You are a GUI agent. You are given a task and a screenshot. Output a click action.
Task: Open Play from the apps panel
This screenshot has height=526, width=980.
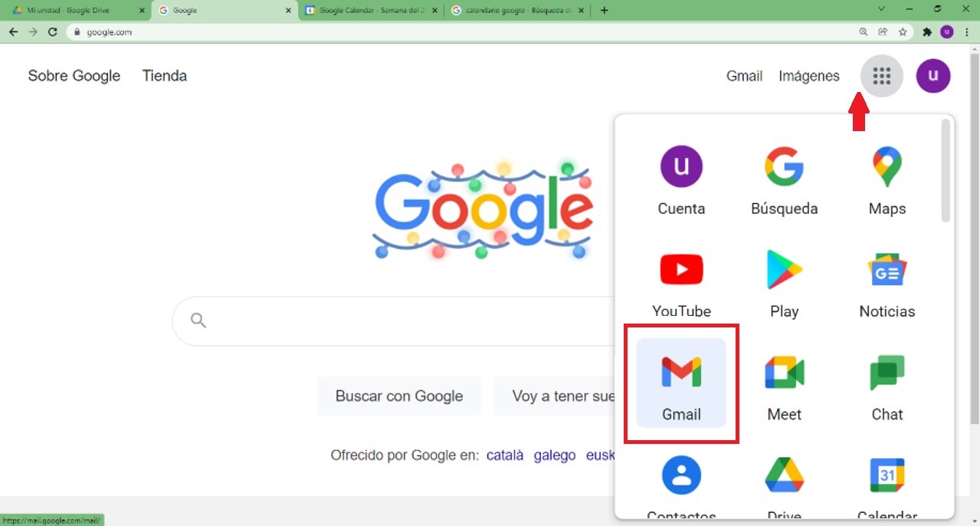(784, 283)
